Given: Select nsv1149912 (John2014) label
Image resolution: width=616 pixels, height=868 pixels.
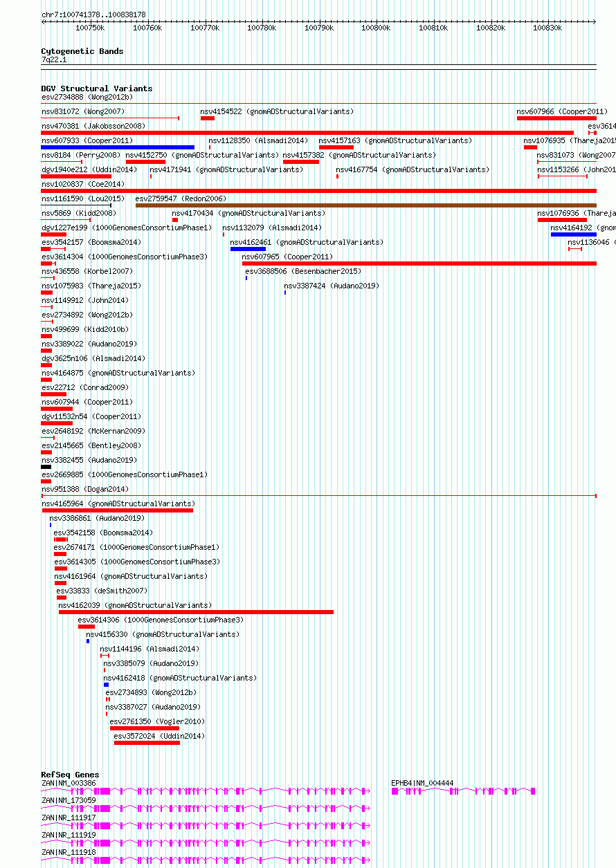Looking at the screenshot, I should tap(85, 301).
